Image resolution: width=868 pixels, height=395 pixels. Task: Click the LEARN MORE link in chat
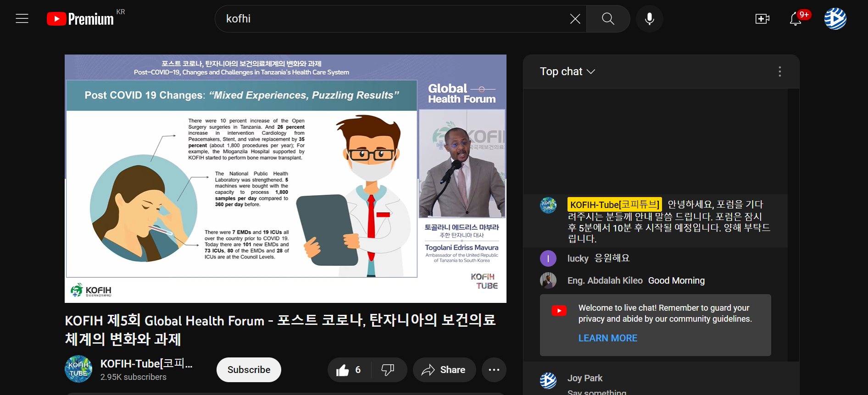coord(608,338)
